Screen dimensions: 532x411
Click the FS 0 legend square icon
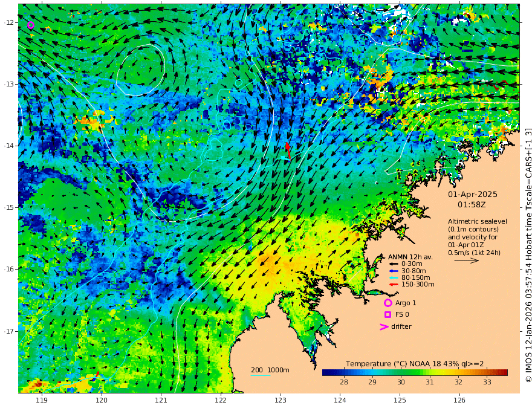(x=388, y=315)
